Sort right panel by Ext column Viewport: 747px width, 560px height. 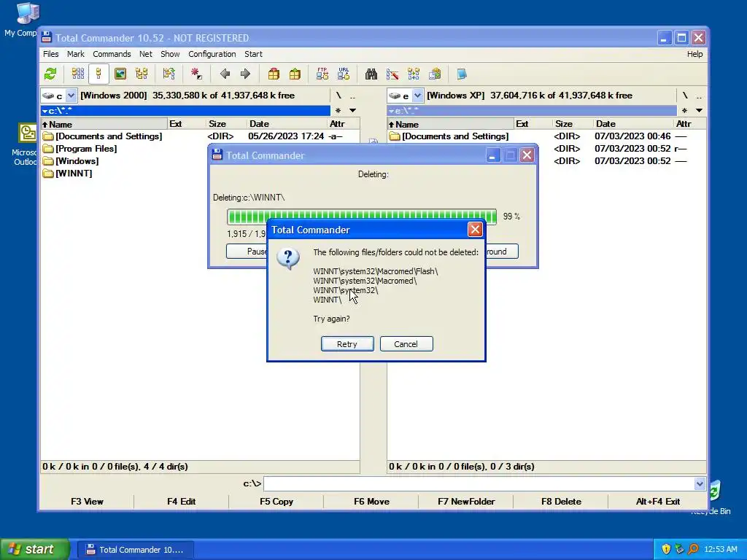coord(533,124)
